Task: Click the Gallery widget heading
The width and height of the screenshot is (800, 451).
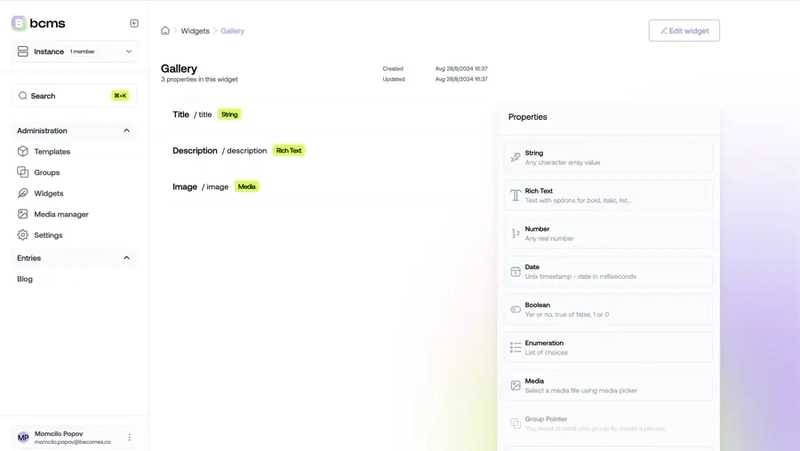Action: pos(179,68)
